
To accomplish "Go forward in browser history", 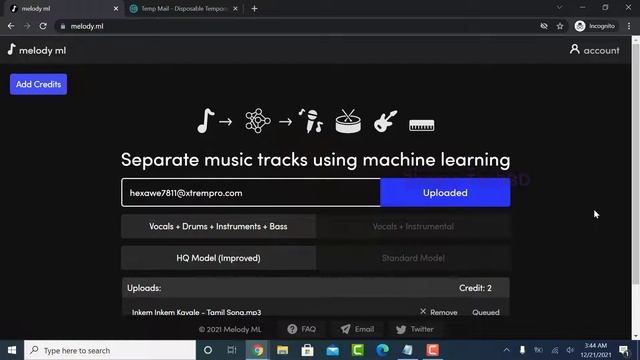I will pyautogui.click(x=27, y=26).
